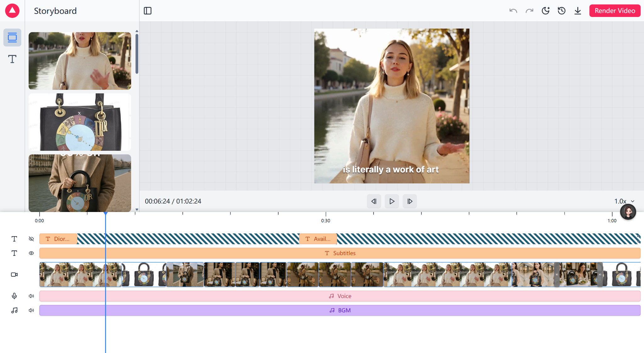Click the download icon in the top toolbar

point(578,10)
